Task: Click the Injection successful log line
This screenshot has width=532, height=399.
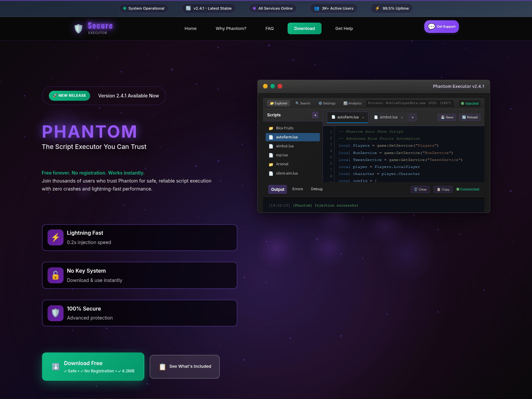Action: click(x=314, y=206)
